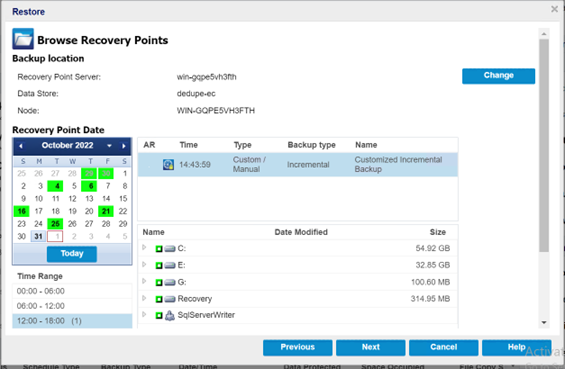Select October 25 in the calendar
The width and height of the screenshot is (565, 369).
pos(55,224)
